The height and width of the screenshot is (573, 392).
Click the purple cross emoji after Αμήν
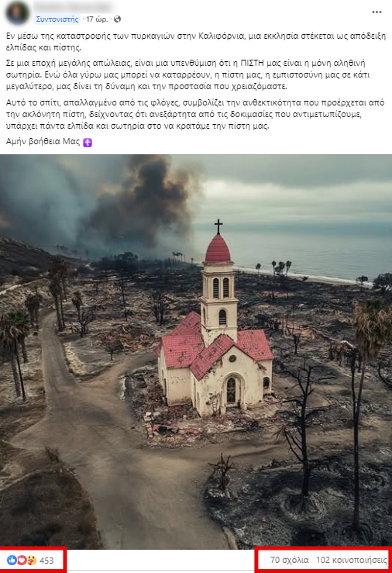(x=88, y=142)
